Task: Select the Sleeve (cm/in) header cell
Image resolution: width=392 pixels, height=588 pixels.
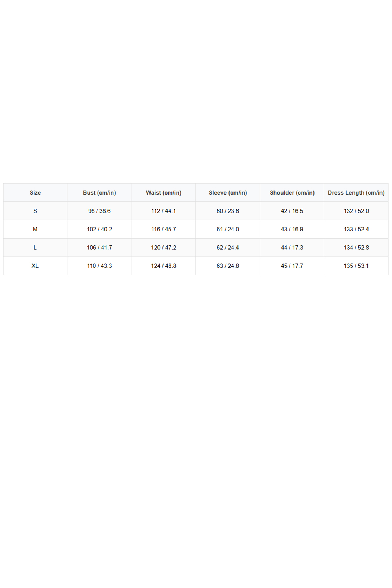Action: pyautogui.click(x=228, y=193)
